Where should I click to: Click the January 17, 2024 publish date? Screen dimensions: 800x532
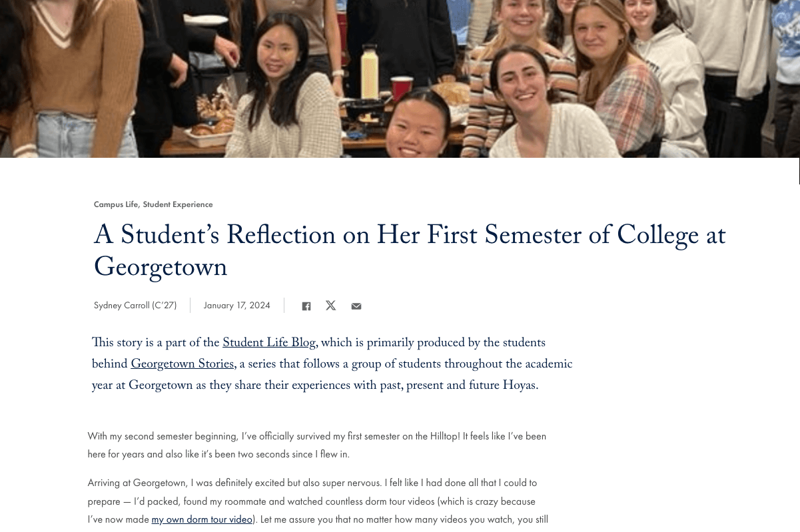tap(236, 306)
